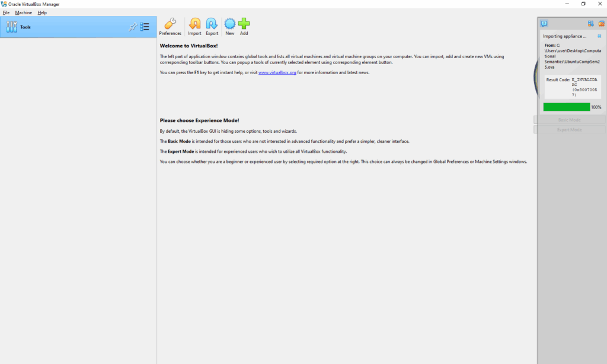Viewport: 607px width, 364px height.
Task: Select the Tools row label
Action: click(x=25, y=27)
